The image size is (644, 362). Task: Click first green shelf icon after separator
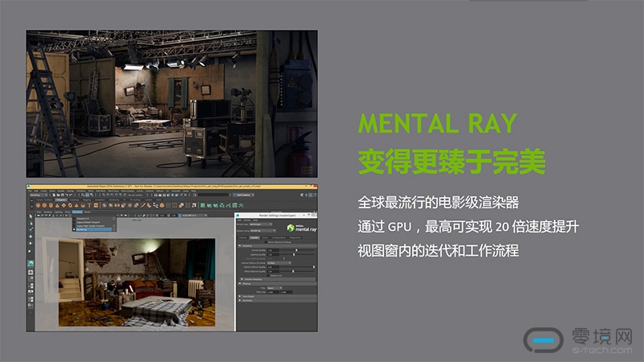[x=203, y=205]
